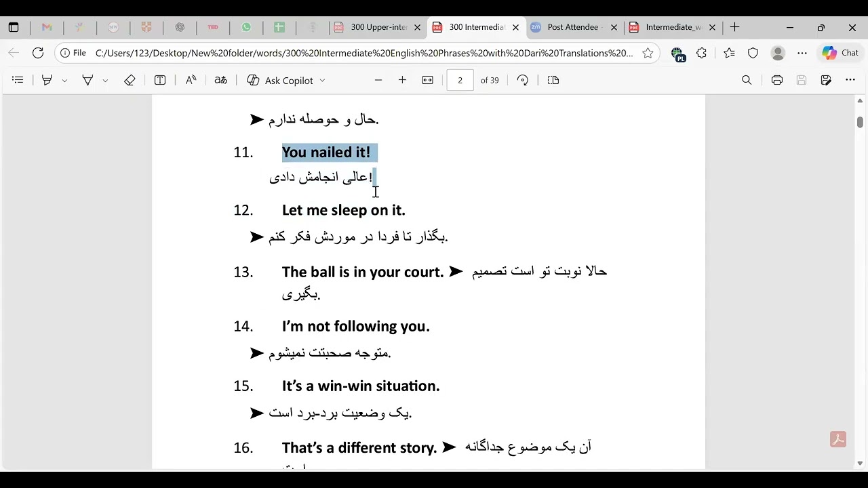
Task: Switch to the pinned Gmail tab
Action: 47,28
